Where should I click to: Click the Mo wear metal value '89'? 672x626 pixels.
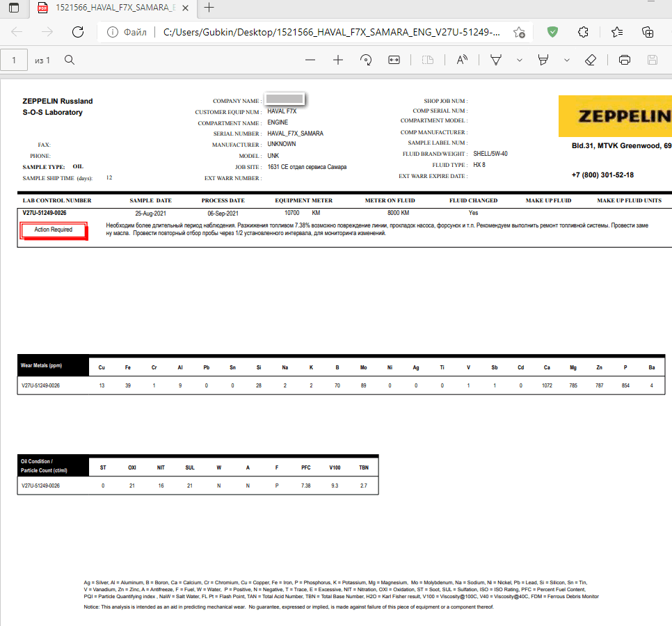point(363,385)
